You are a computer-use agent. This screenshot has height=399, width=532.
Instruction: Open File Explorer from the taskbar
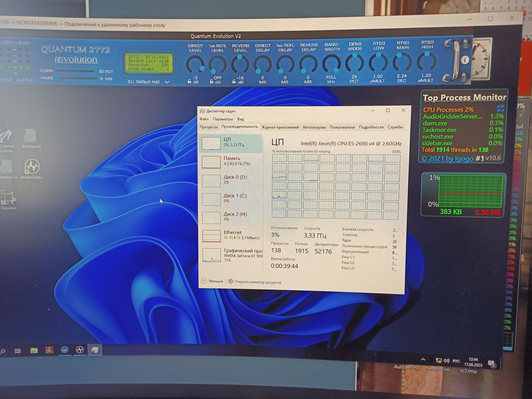click(34, 350)
